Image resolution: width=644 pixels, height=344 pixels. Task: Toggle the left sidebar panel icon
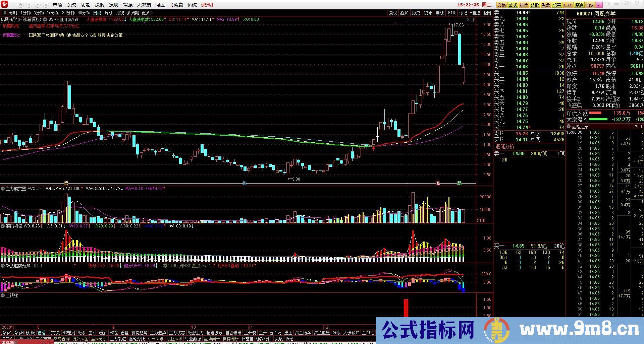pyautogui.click(x=4, y=13)
